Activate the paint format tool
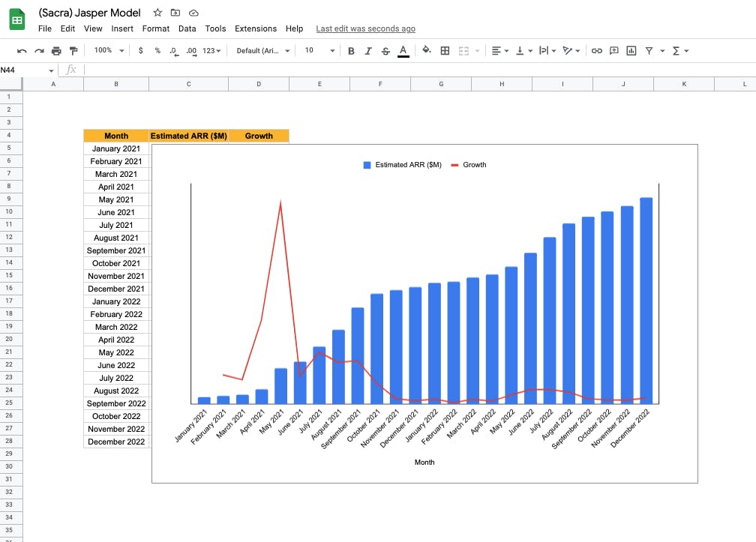 (x=73, y=50)
